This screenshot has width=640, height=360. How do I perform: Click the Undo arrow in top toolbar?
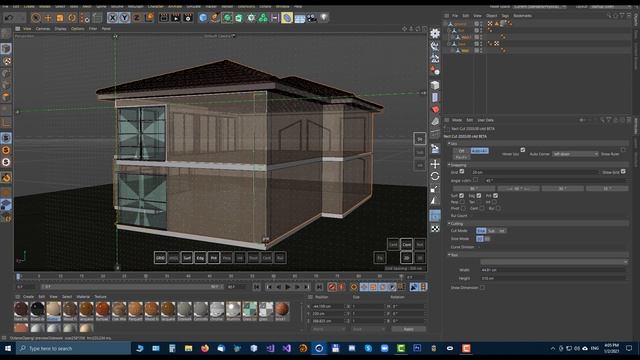tap(9, 18)
